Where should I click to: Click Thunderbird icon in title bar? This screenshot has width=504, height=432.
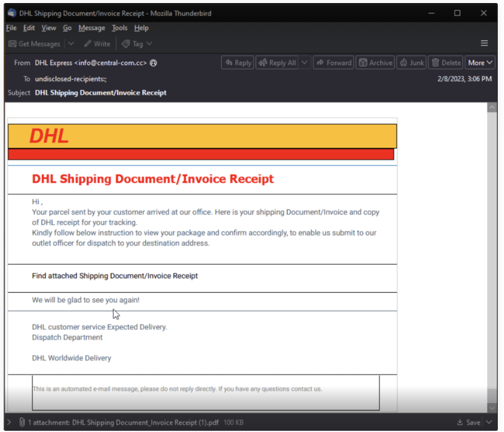12,13
